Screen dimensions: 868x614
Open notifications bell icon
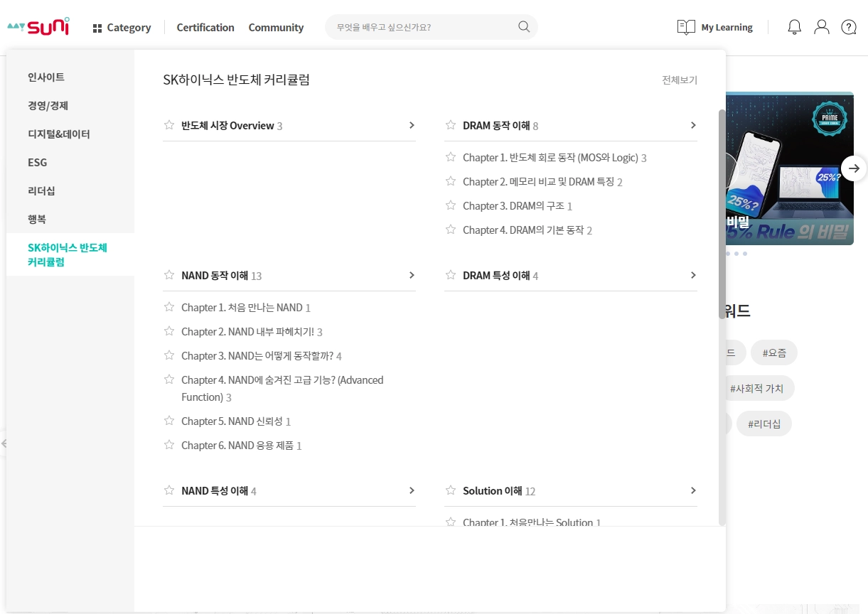tap(795, 27)
